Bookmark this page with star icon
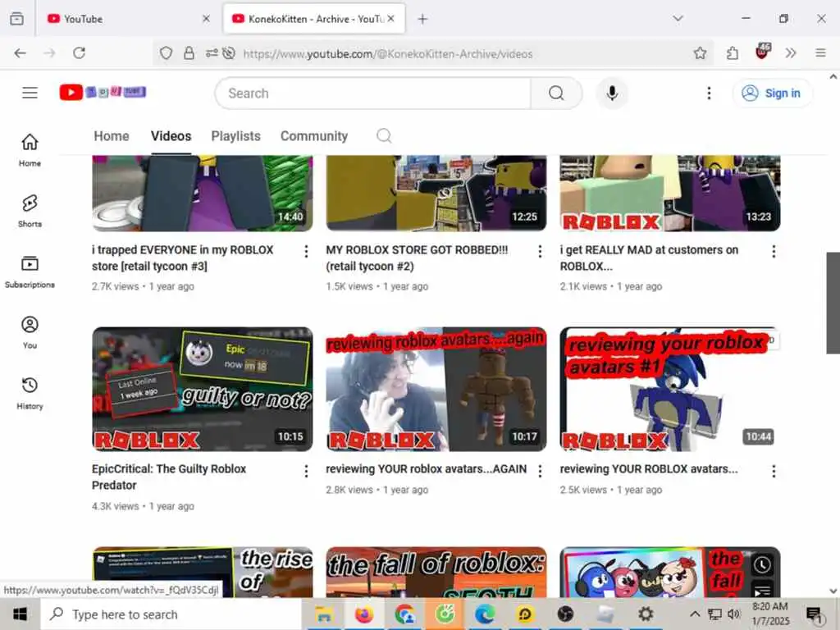Screen dimensions: 840x630 (x=700, y=53)
